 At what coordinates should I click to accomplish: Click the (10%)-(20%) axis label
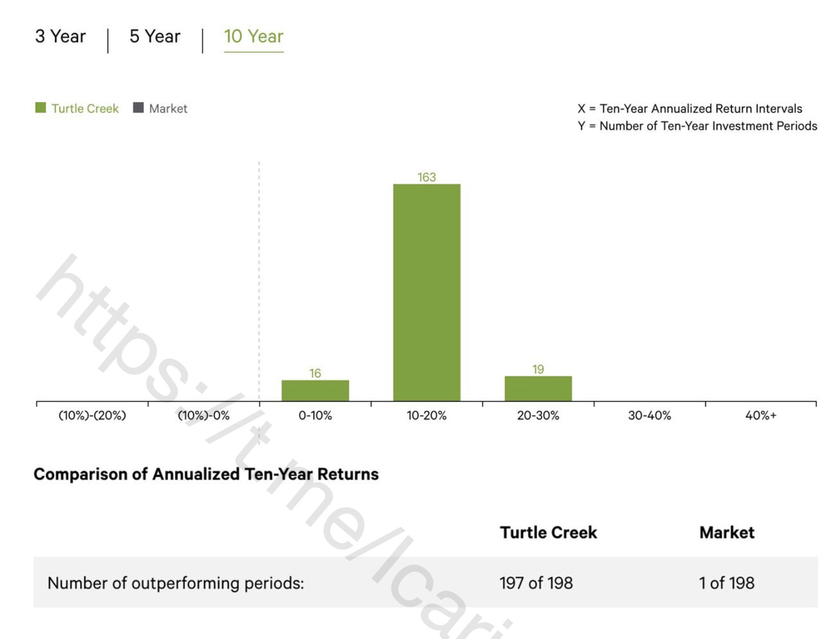click(x=92, y=416)
